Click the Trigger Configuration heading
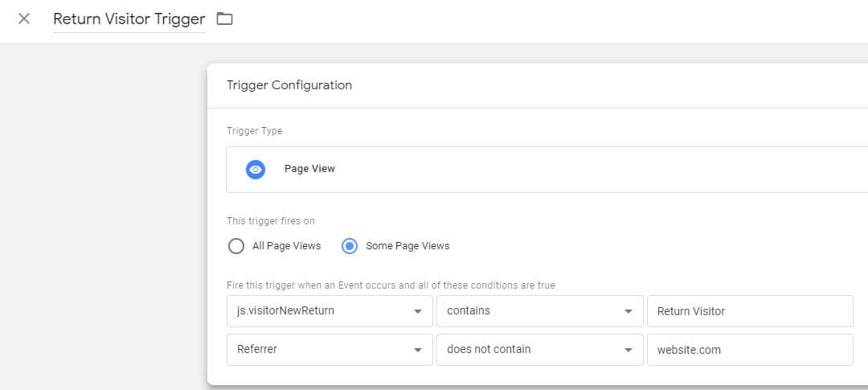 tap(289, 85)
